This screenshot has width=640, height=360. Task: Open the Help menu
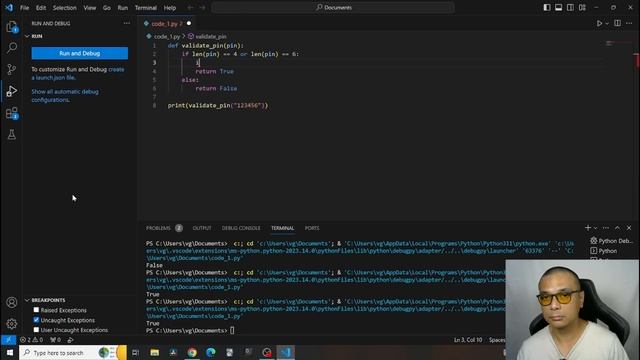point(170,8)
